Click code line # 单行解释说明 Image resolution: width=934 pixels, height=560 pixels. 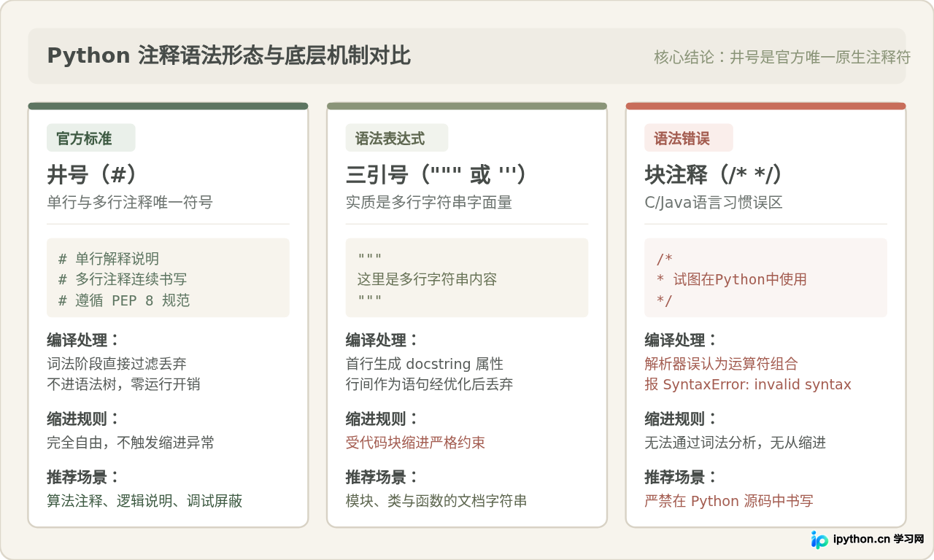pos(109,259)
